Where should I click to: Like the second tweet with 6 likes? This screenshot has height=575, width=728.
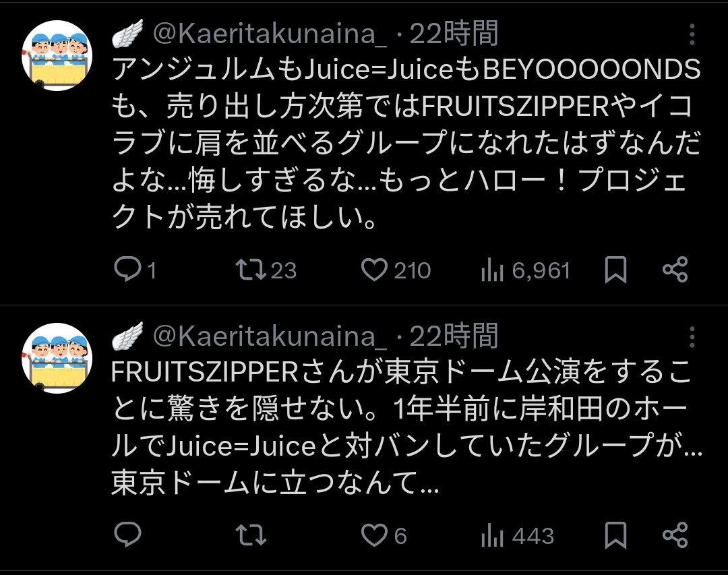373,536
